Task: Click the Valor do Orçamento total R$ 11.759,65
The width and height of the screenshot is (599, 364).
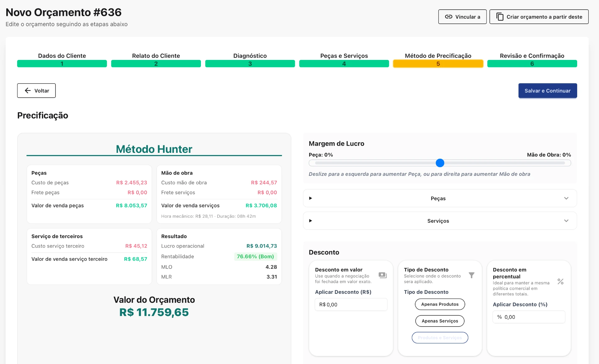Action: coord(154,312)
